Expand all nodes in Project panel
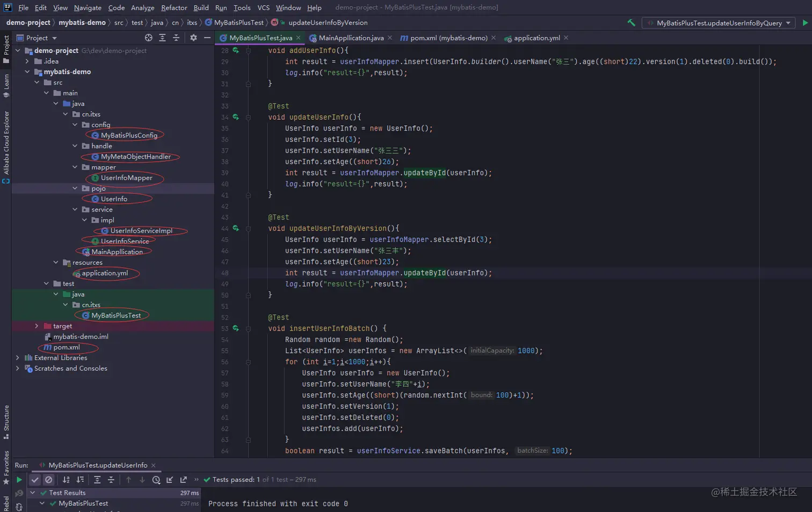The height and width of the screenshot is (512, 812). pos(162,38)
